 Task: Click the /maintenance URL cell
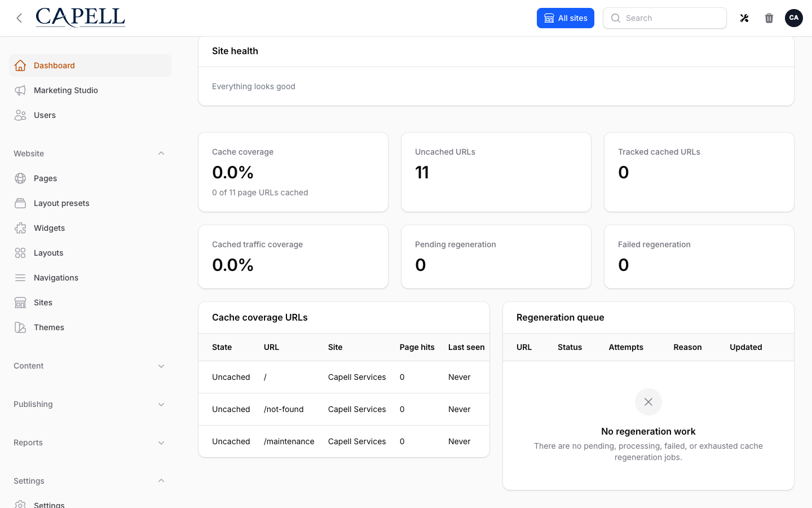click(289, 441)
